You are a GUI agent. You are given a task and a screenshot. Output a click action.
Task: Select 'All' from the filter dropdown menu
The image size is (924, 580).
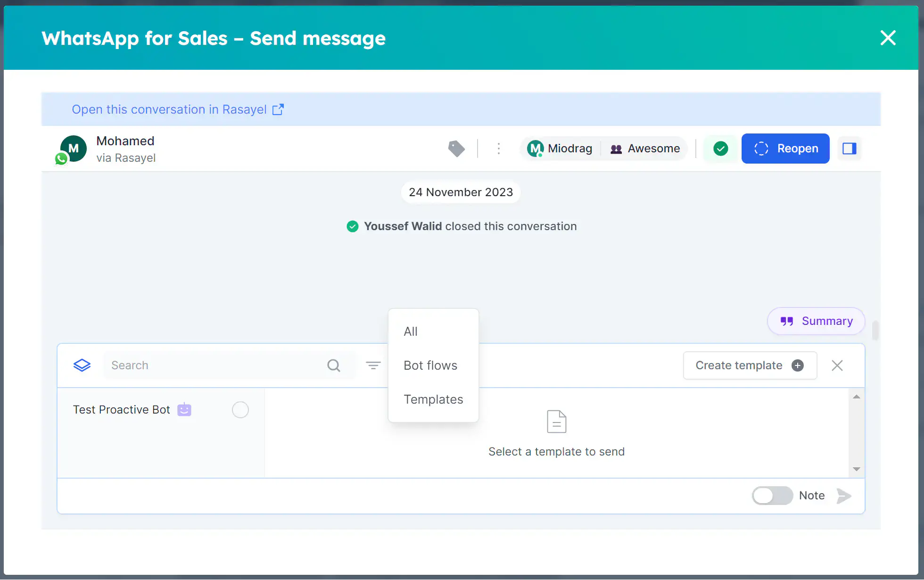(410, 330)
